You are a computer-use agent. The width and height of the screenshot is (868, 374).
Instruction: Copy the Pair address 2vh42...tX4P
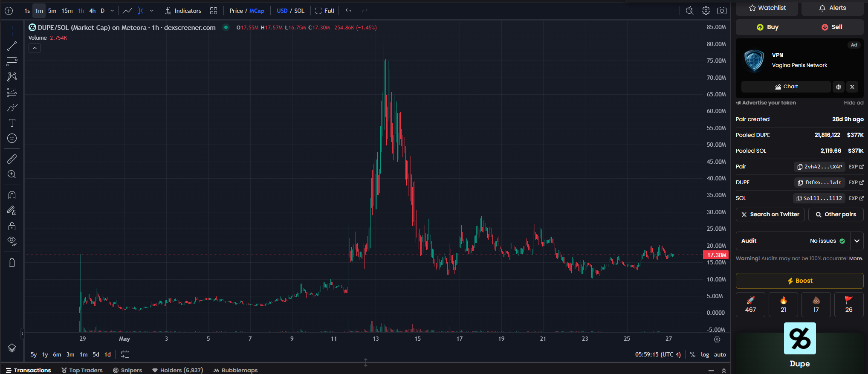pyautogui.click(x=820, y=167)
